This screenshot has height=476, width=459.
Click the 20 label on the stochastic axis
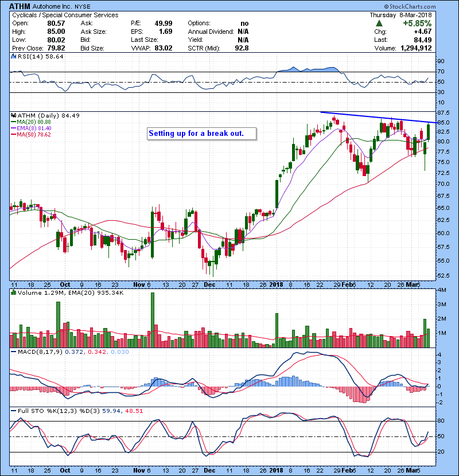pos(441,452)
